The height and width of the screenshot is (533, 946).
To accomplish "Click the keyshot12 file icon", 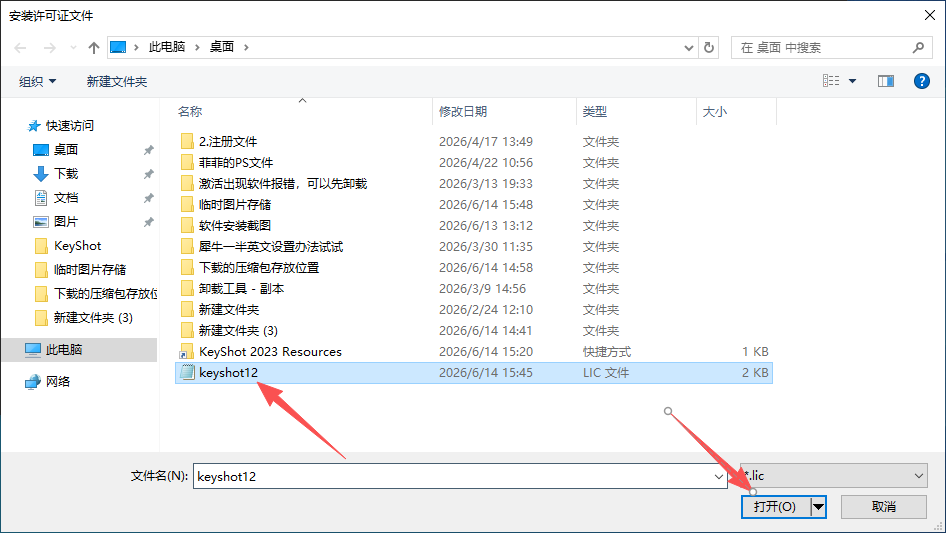I will coord(188,372).
